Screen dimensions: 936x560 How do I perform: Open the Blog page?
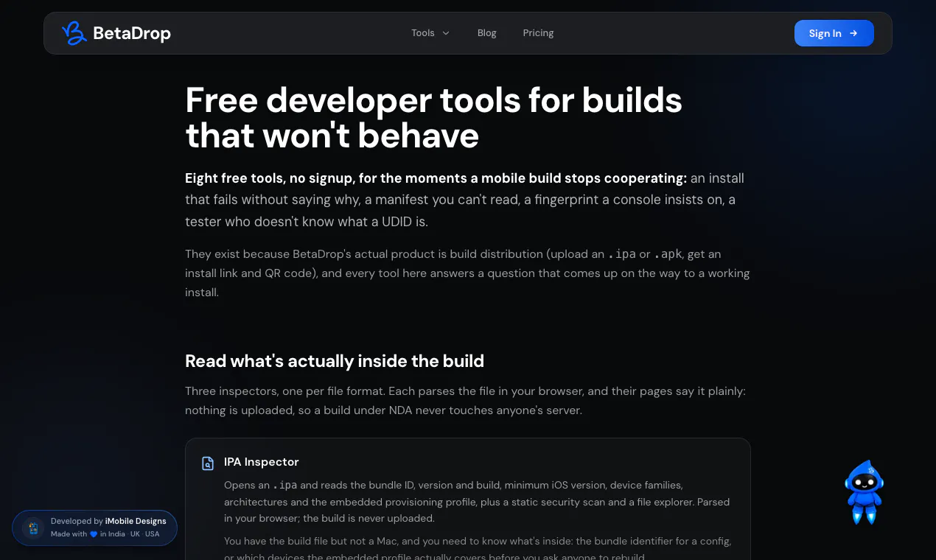pos(487,33)
